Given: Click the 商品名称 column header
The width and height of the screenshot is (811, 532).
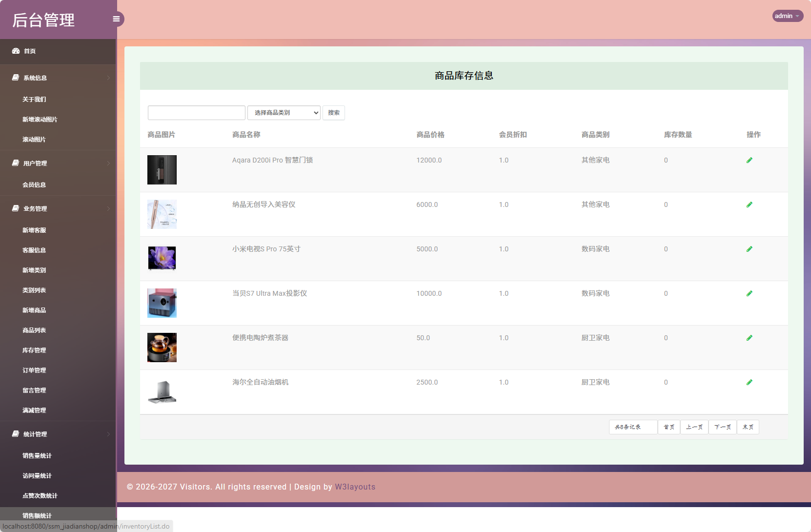Looking at the screenshot, I should pyautogui.click(x=246, y=135).
